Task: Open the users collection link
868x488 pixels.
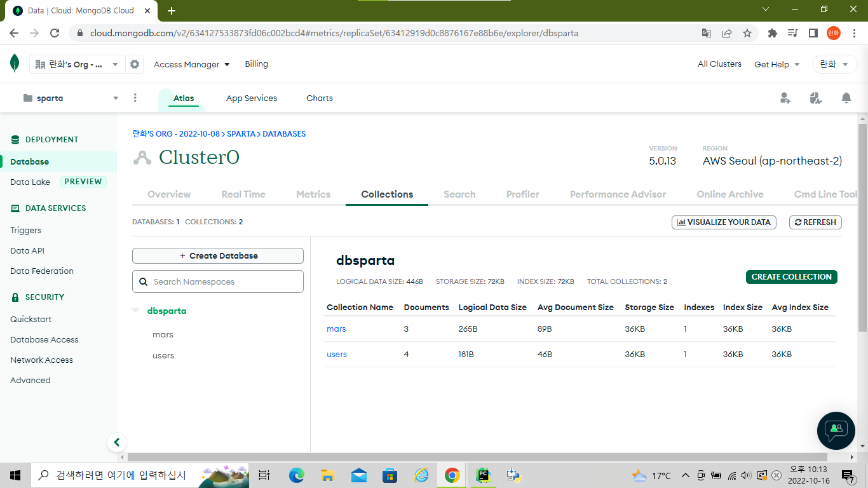Action: point(337,355)
